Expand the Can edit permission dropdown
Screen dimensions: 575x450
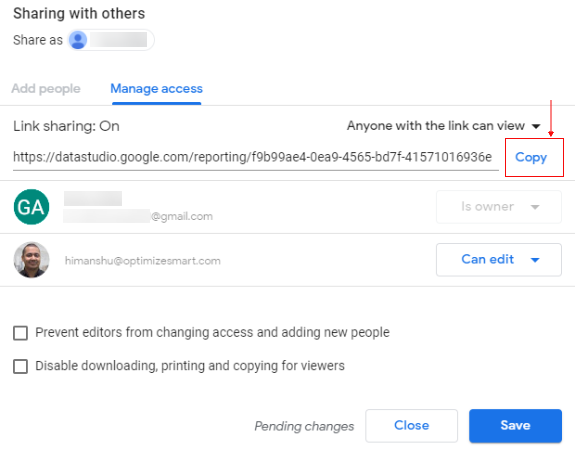[498, 260]
